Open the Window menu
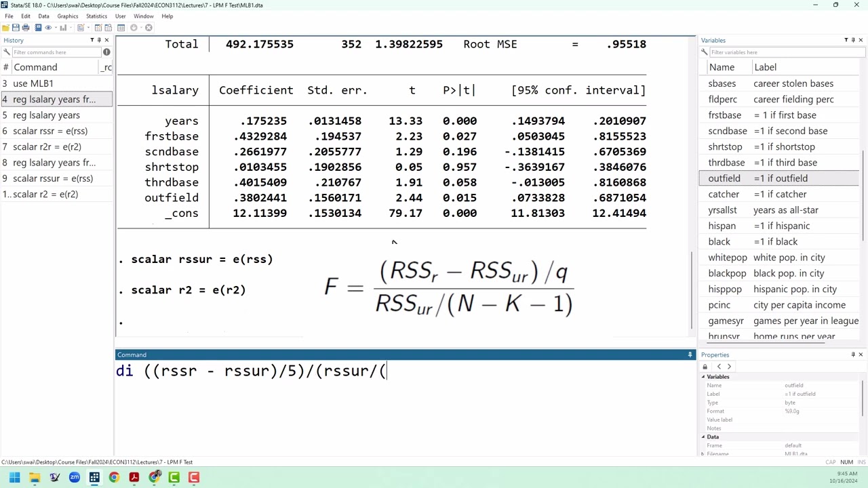This screenshot has height=488, width=868. (x=143, y=16)
